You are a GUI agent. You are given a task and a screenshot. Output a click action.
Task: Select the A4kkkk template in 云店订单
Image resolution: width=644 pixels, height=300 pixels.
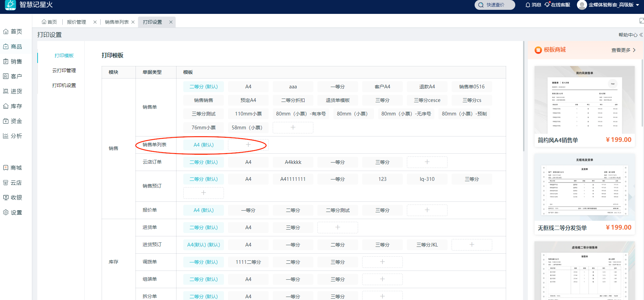pos(293,162)
